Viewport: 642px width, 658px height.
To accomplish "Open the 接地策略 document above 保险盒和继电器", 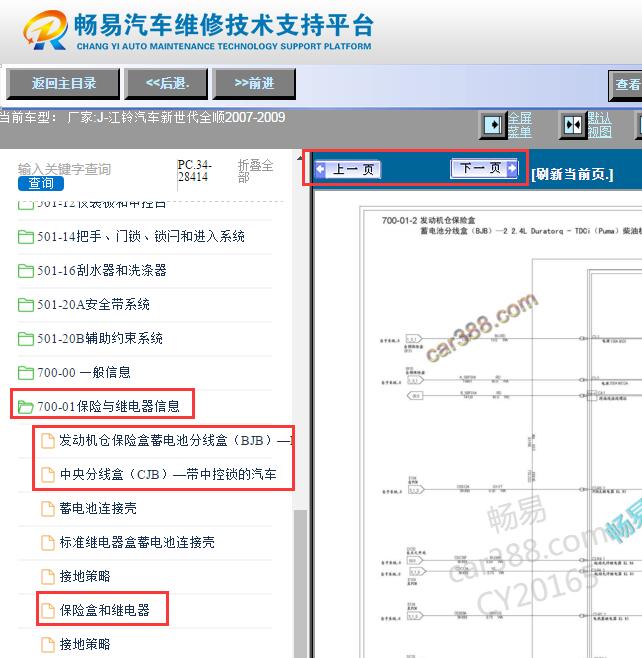I will click(x=85, y=577).
